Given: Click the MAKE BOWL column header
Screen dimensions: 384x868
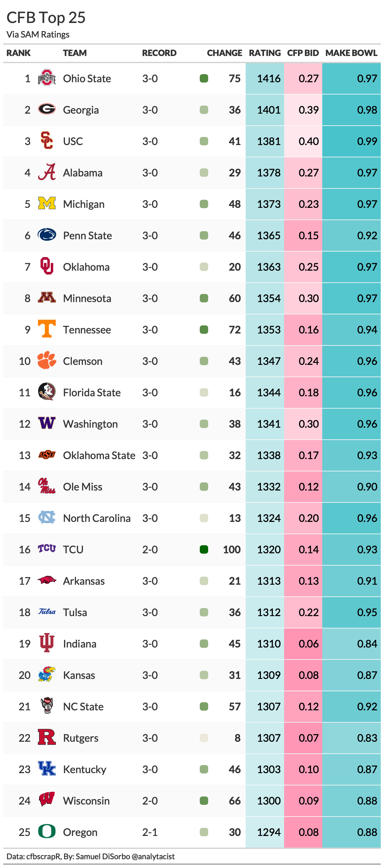Looking at the screenshot, I should (351, 53).
